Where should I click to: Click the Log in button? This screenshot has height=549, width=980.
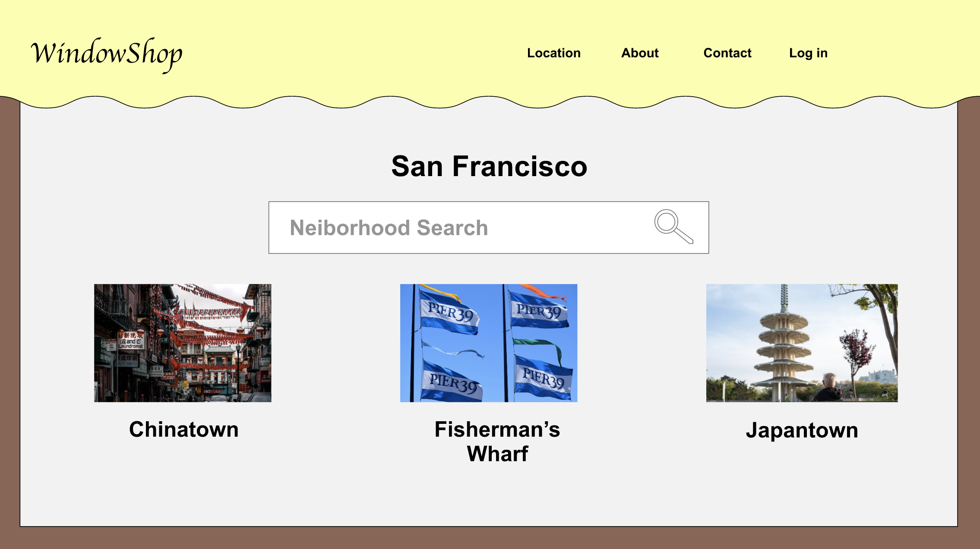click(808, 53)
